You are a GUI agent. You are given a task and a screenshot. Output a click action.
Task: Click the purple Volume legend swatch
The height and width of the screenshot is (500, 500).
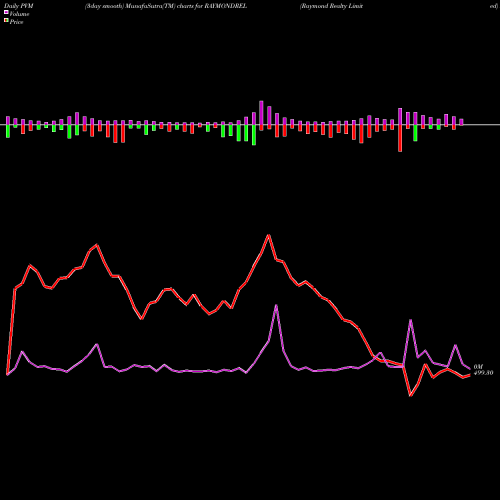[x=6, y=12]
